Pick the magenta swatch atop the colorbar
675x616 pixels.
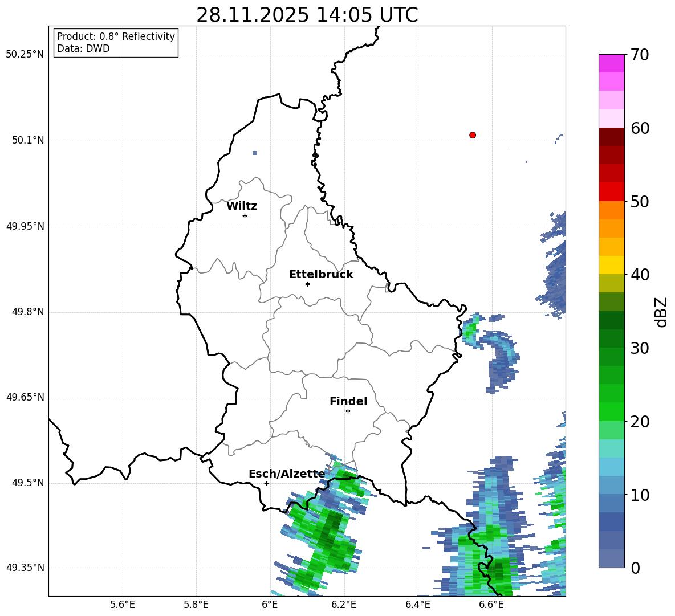coord(611,64)
